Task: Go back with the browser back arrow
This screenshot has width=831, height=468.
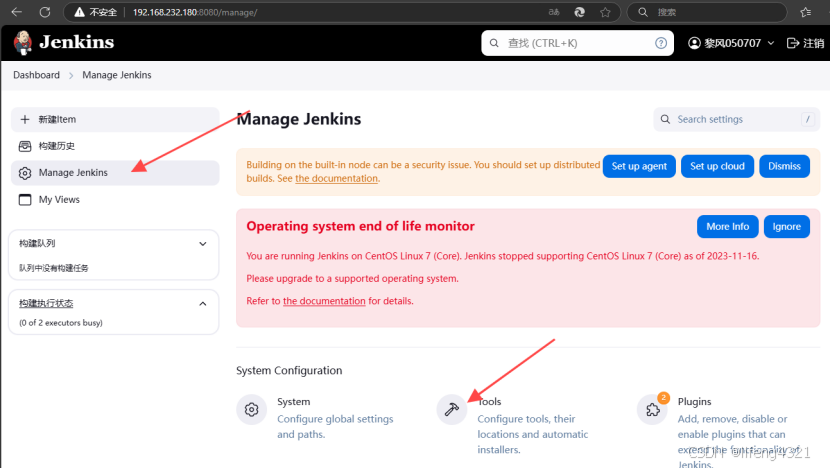Action: coord(17,12)
